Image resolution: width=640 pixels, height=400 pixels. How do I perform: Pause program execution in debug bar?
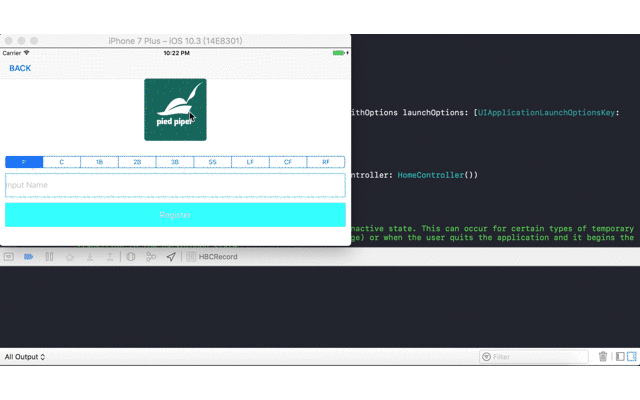(x=48, y=257)
